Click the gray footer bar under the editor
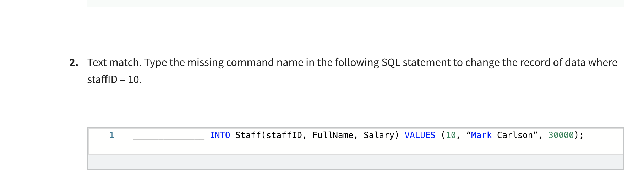The width and height of the screenshot is (644, 188). [x=355, y=162]
